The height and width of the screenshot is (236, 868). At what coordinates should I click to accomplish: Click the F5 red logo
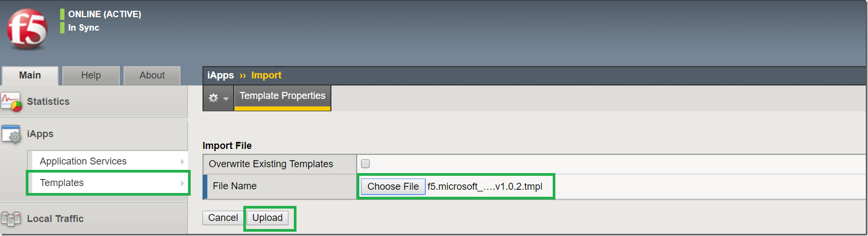point(27,29)
